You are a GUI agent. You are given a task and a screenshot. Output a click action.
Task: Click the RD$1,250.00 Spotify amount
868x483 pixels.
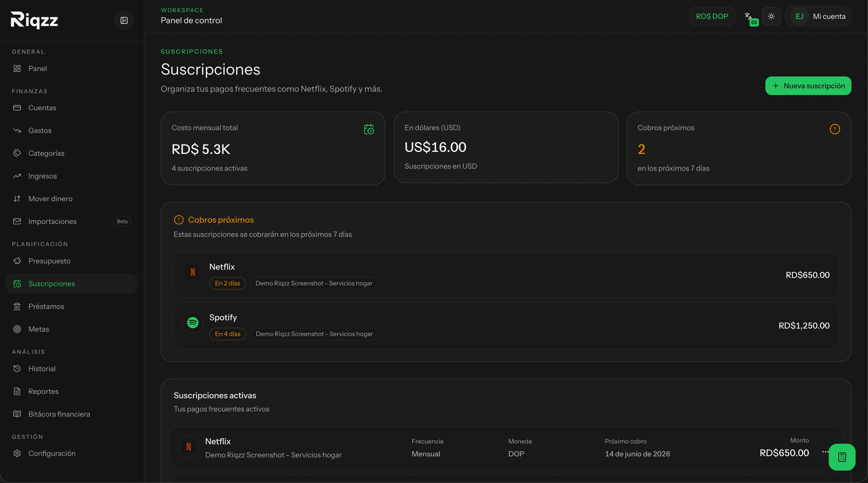[804, 326]
